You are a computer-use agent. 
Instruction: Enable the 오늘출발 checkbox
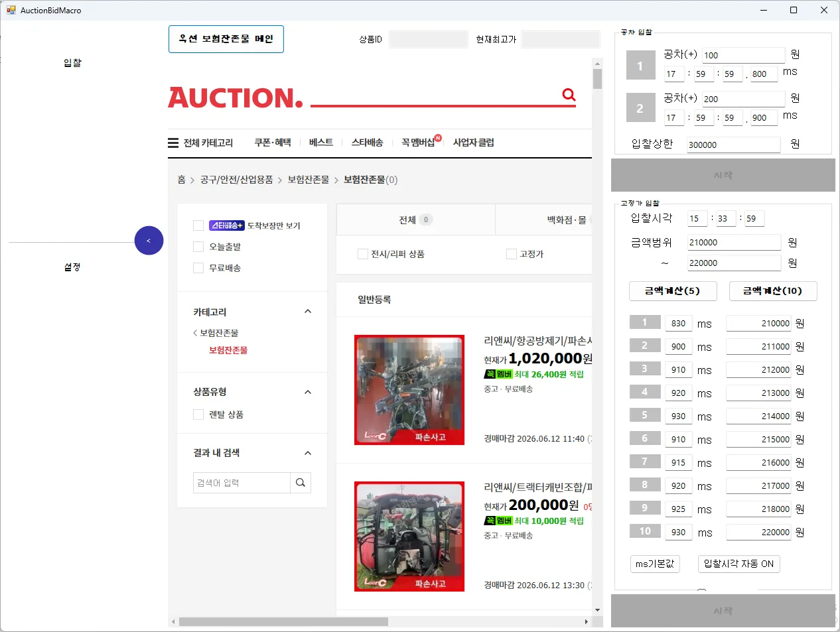[x=198, y=247]
